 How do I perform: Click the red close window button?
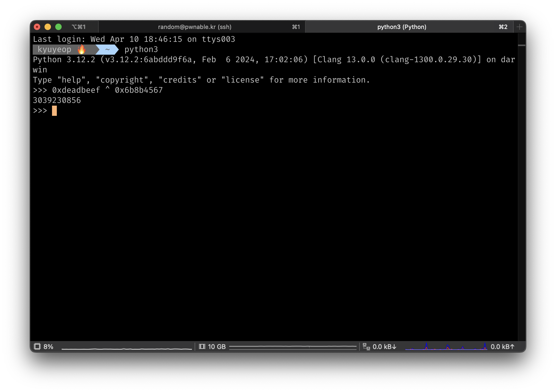(x=37, y=27)
